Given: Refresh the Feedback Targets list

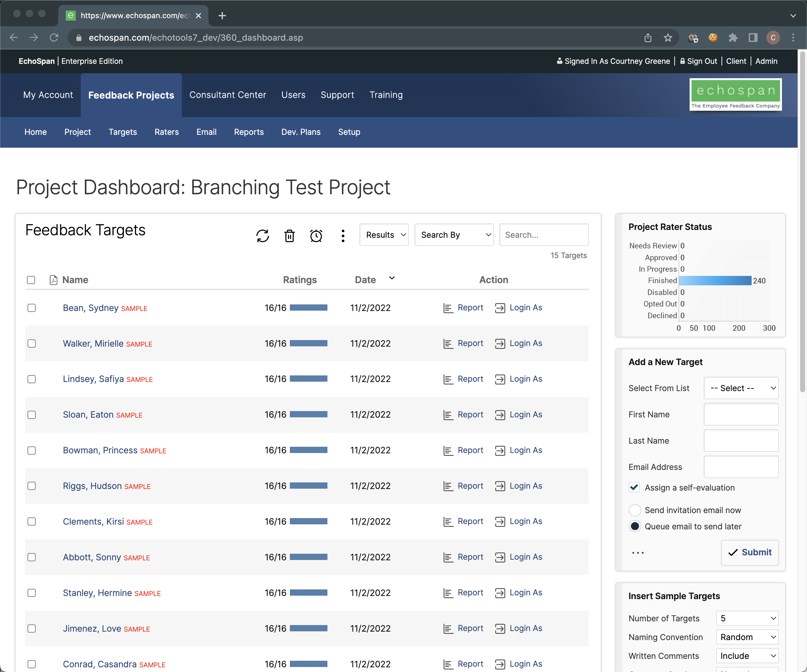Looking at the screenshot, I should click(263, 236).
